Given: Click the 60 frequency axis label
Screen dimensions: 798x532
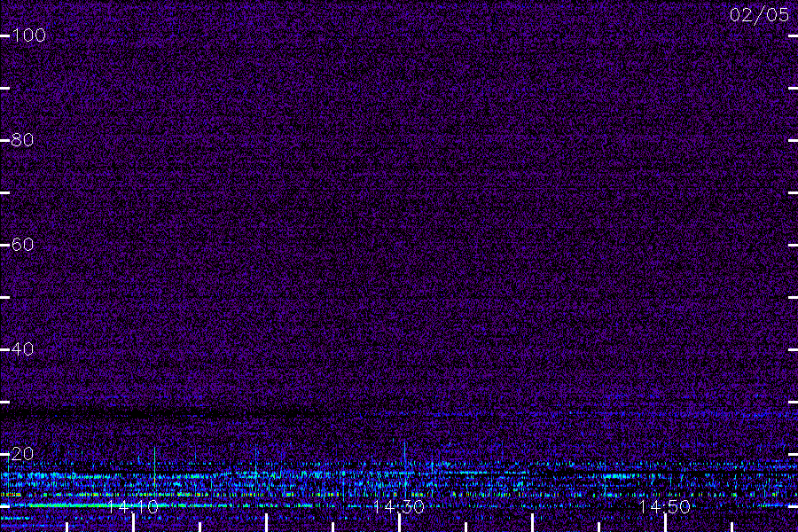Looking at the screenshot, I should (x=22, y=245).
